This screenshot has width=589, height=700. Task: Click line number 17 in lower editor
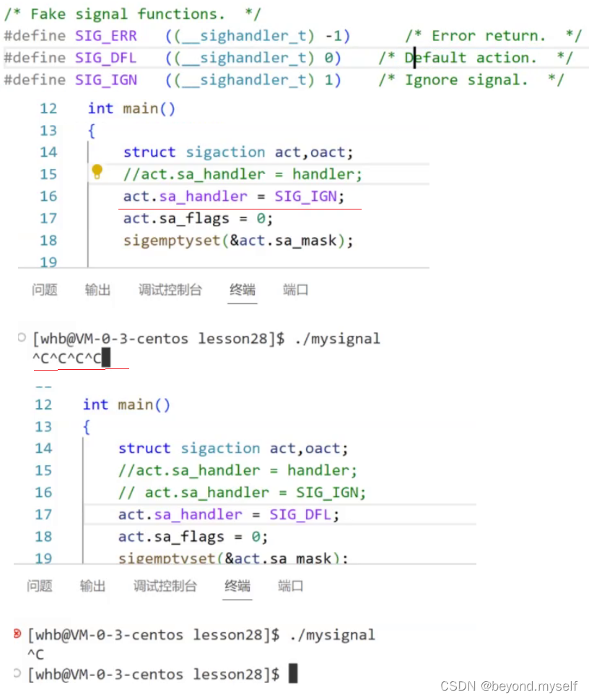click(44, 515)
